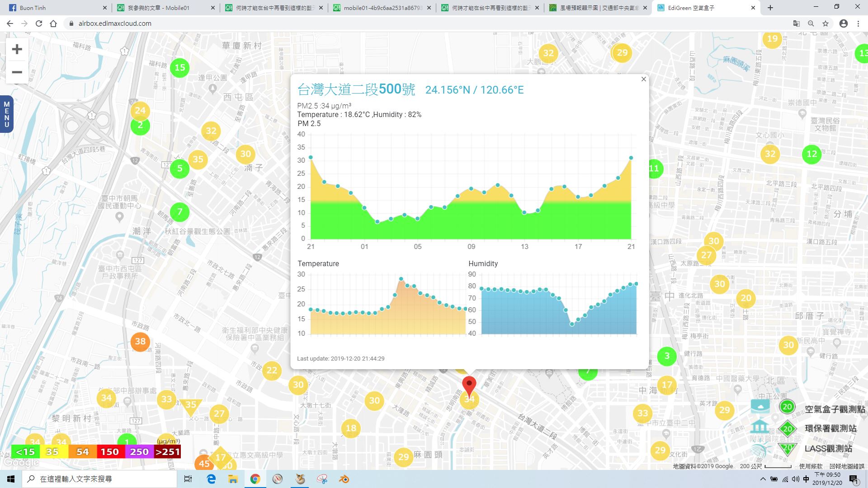Image resolution: width=868 pixels, height=488 pixels.
Task: Click the green 3 air marker
Action: pos(667,356)
